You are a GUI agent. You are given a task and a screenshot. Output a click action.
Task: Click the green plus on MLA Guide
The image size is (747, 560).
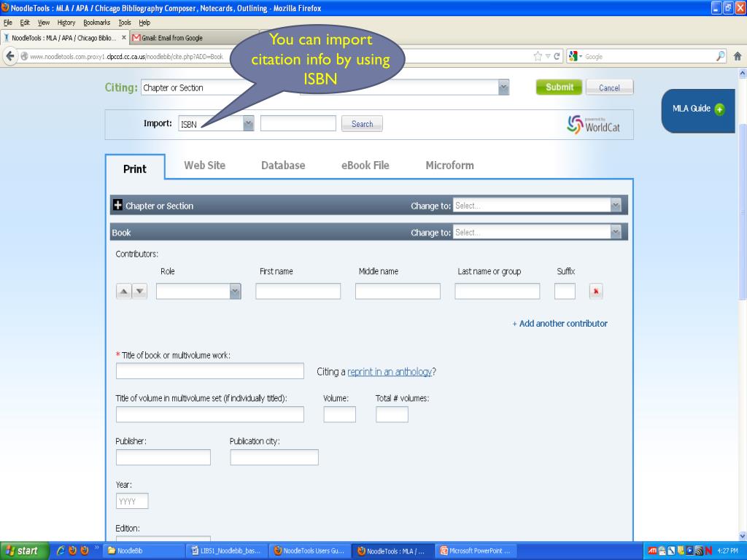coord(719,109)
